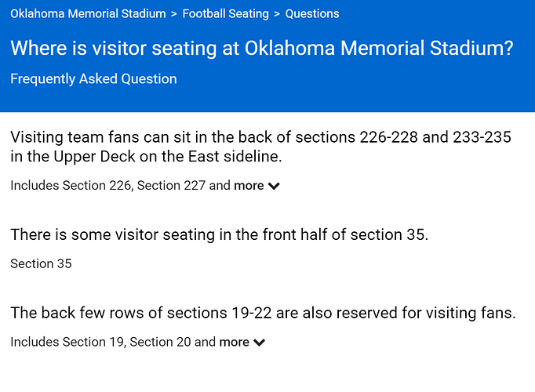Click the word "Includes" before Section 19
The image size is (535, 392).
click(35, 342)
